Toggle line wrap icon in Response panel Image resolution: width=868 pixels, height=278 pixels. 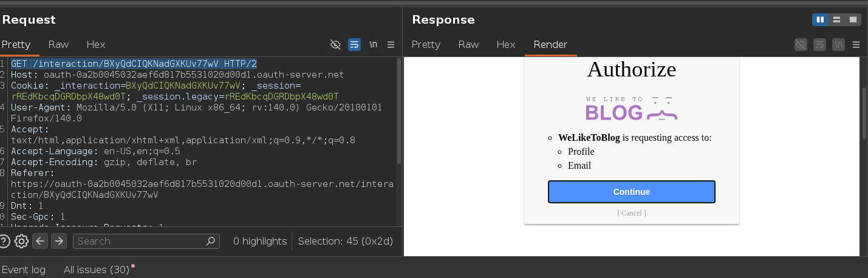pos(820,44)
